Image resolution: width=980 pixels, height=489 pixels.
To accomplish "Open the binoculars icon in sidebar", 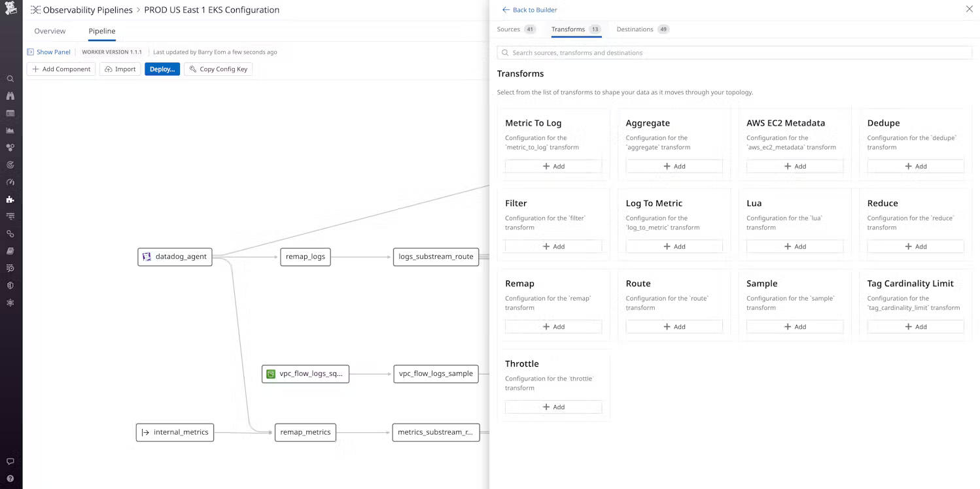I will pos(10,96).
